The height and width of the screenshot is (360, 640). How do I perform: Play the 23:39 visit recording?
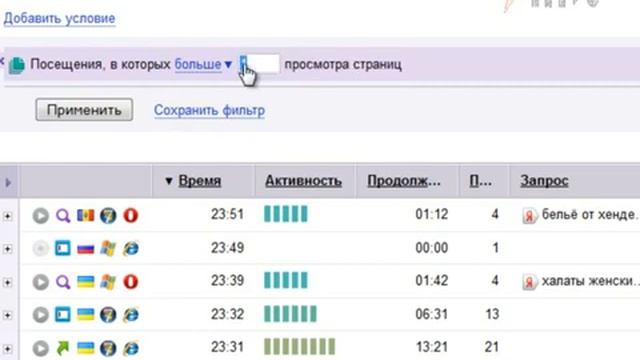[x=41, y=282]
